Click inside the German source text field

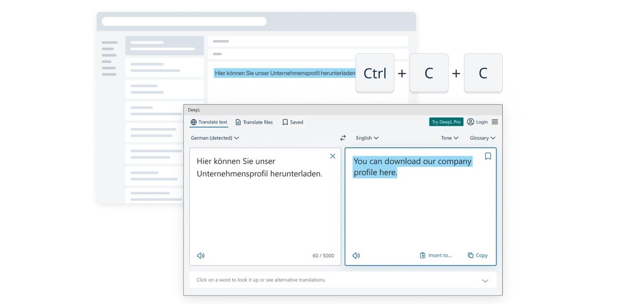coord(265,207)
